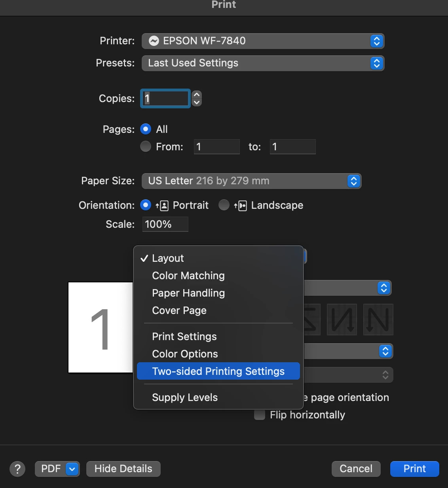Click the landscape orientation page icon
This screenshot has height=488, width=448.
tap(241, 206)
